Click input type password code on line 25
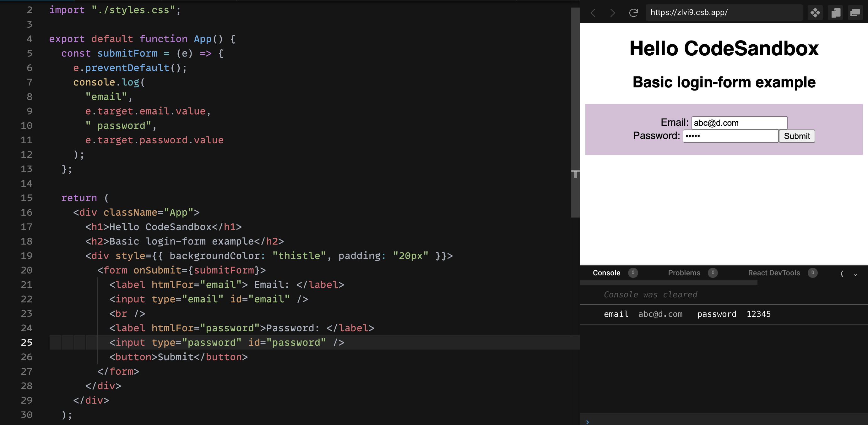The width and height of the screenshot is (868, 425). [227, 343]
